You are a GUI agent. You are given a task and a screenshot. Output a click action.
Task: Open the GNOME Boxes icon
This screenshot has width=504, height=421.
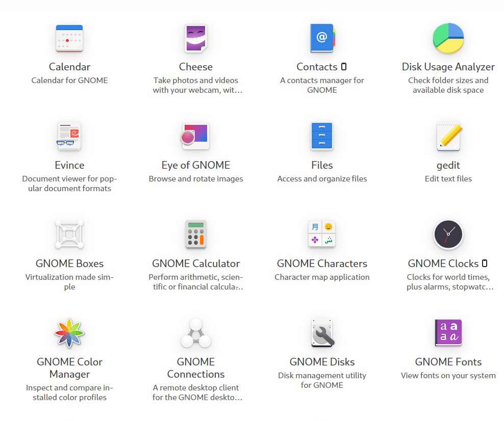69,234
